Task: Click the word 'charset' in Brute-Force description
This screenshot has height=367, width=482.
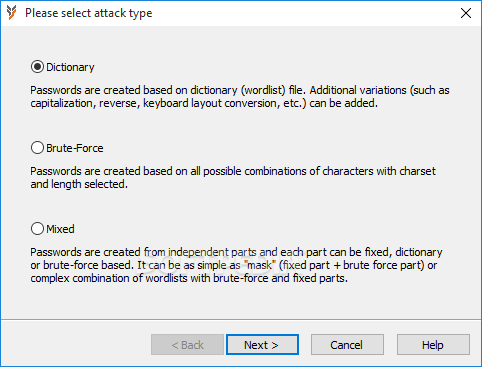Action: click(x=418, y=171)
